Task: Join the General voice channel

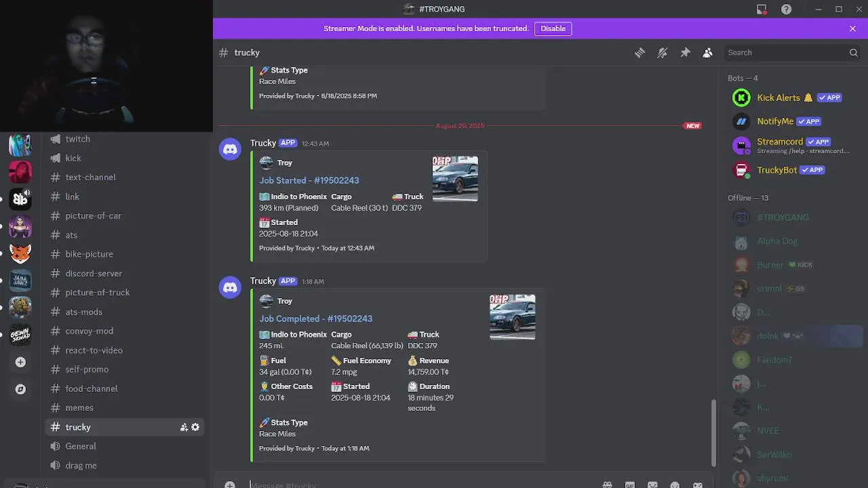Action: tap(124, 446)
